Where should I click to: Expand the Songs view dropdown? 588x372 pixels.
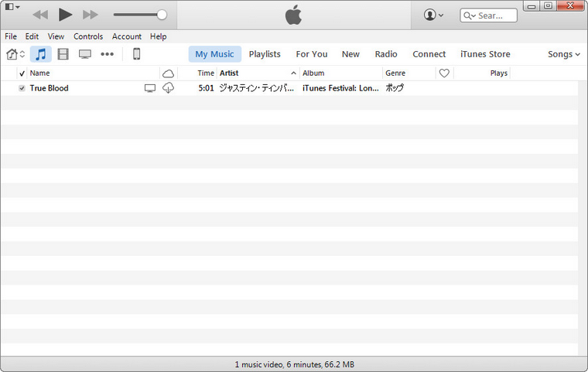click(563, 54)
